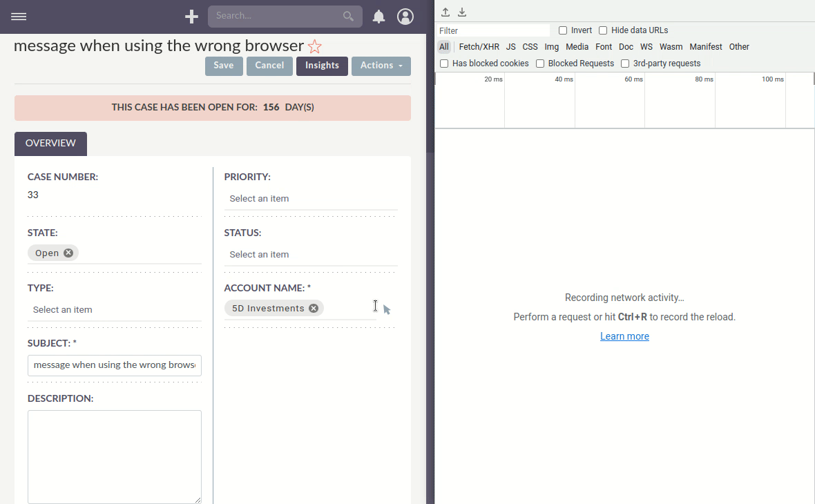
Task: Save the case record
Action: 223,66
